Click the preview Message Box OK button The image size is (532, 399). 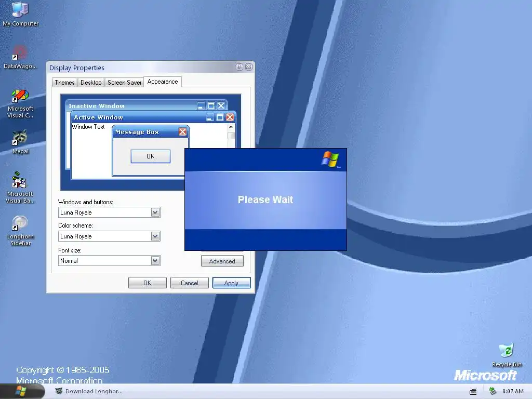click(x=151, y=156)
